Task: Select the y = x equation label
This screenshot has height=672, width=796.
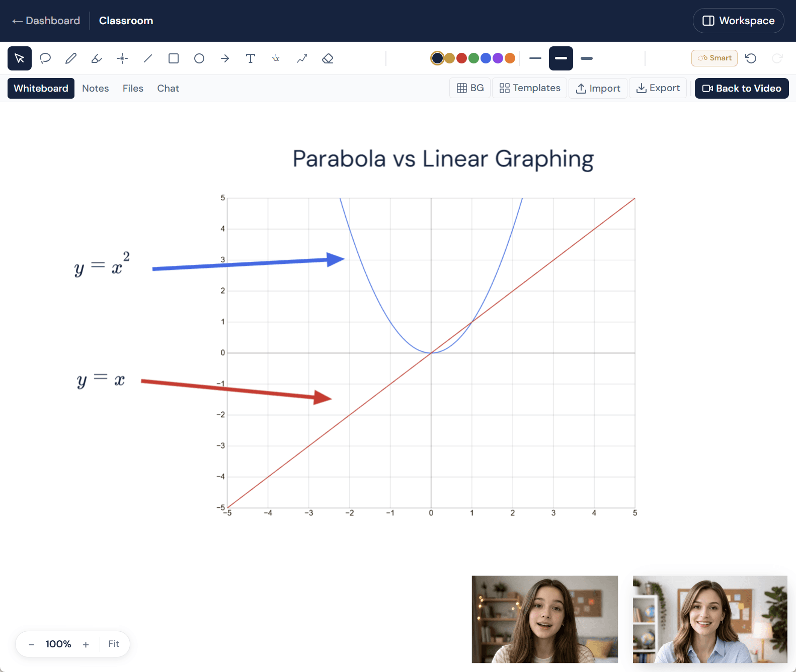Action: pos(101,380)
